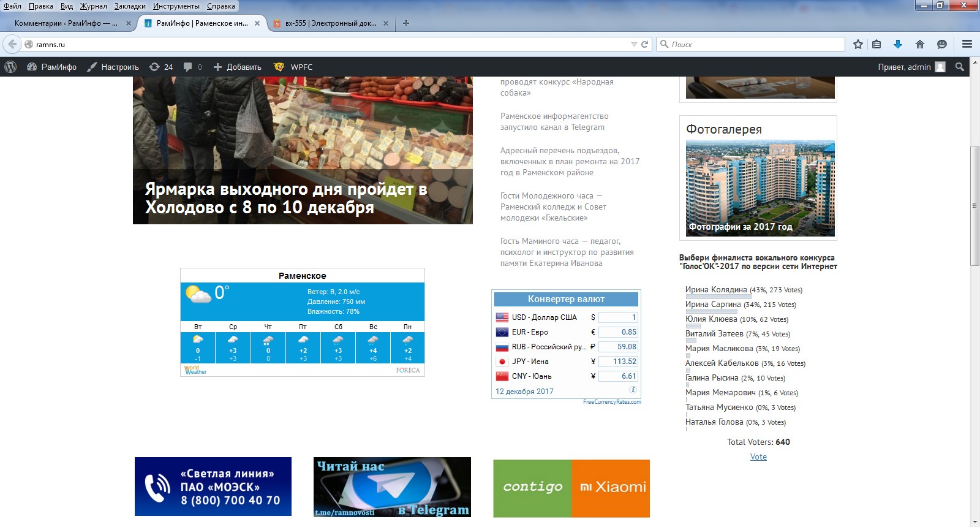The height and width of the screenshot is (527, 980).
Task: Open the WPFC cache menu
Action: 293,67
